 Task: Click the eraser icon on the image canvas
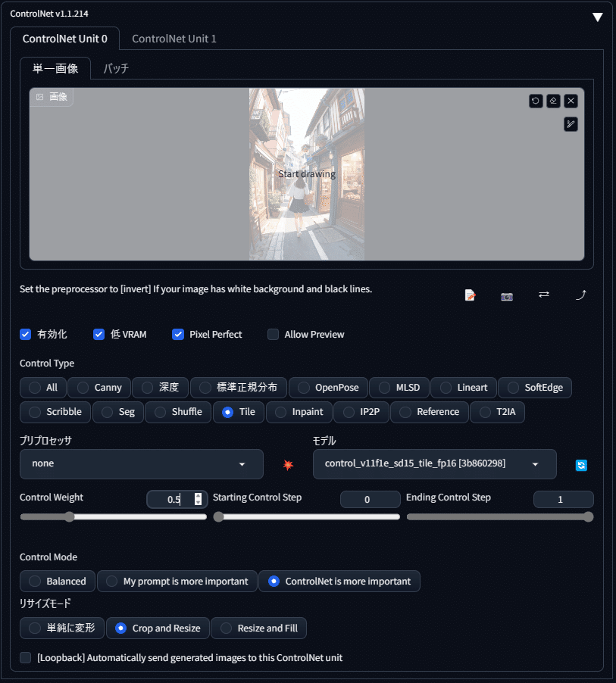(x=553, y=101)
